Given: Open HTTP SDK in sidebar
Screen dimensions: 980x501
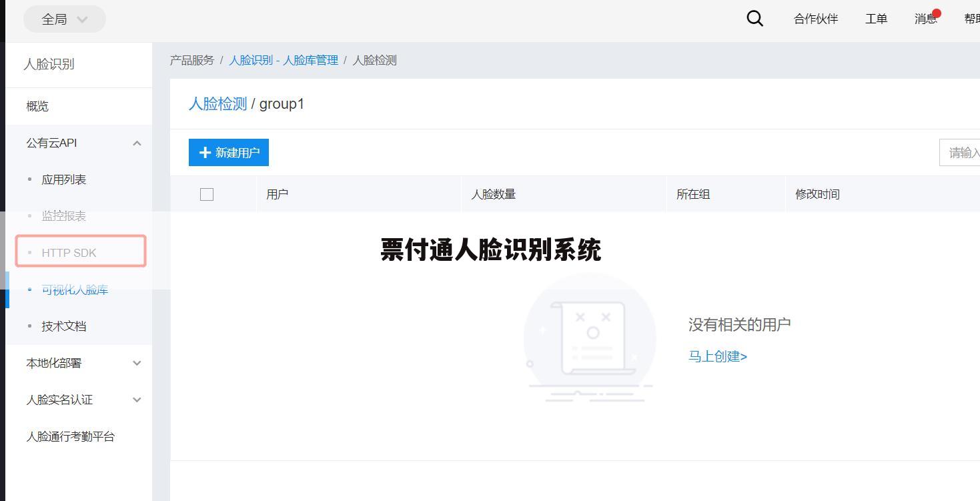Looking at the screenshot, I should pos(69,253).
